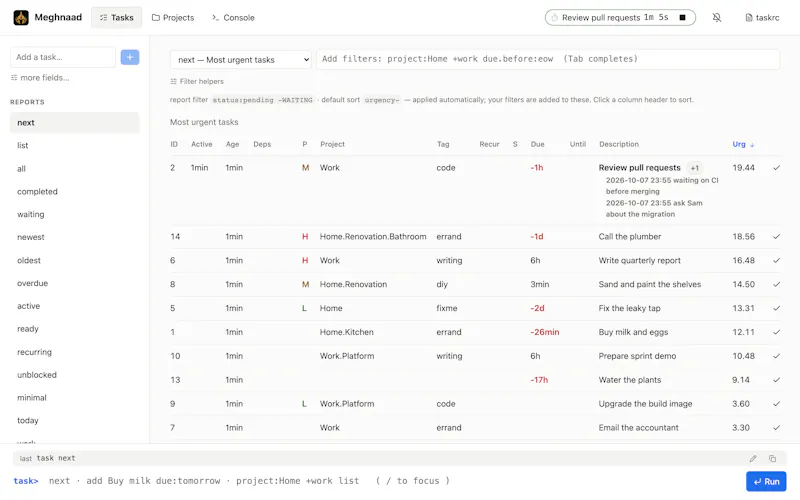Mark Write quarterly report as done
800x500 pixels.
point(776,260)
